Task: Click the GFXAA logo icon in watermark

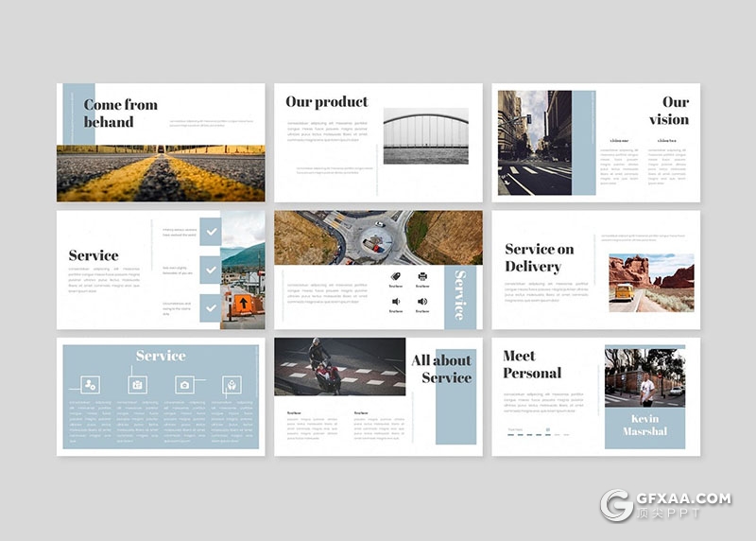Action: tap(617, 506)
